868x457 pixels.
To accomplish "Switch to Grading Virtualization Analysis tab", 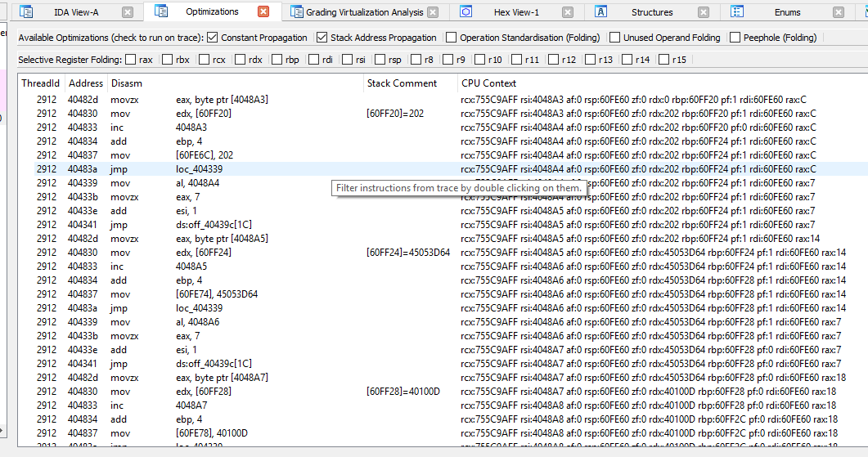I will [364, 12].
